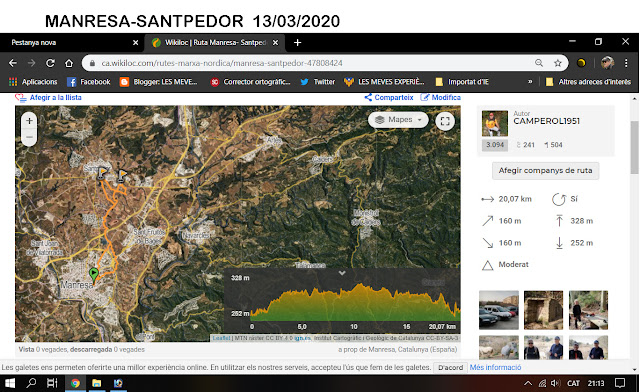Open the notification center icon
640x392 pixels.
point(620,383)
